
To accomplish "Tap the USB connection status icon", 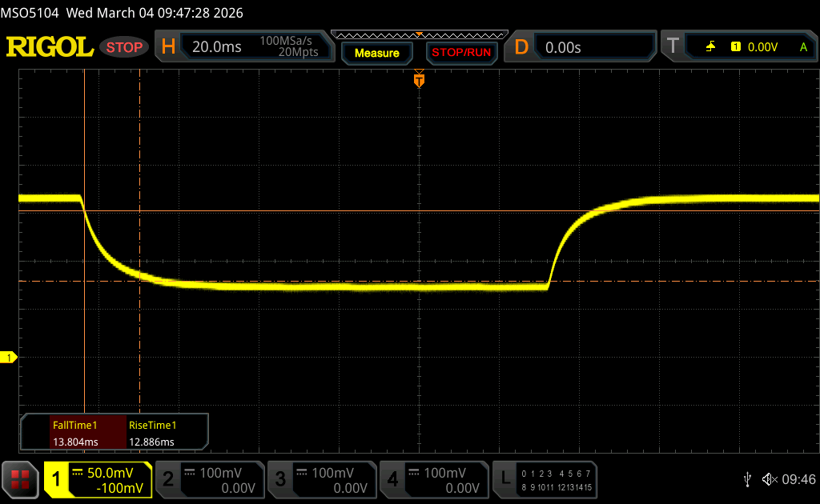I will click(748, 479).
